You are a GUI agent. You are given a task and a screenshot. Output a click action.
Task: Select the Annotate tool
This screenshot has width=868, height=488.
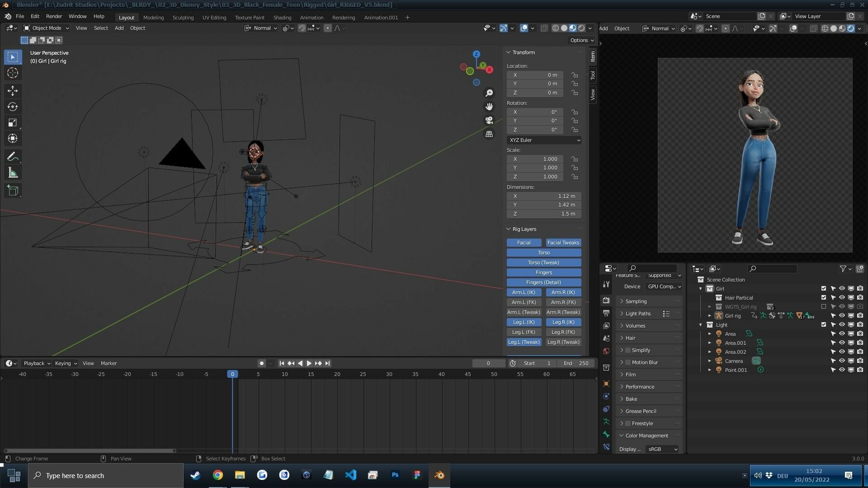pyautogui.click(x=13, y=156)
